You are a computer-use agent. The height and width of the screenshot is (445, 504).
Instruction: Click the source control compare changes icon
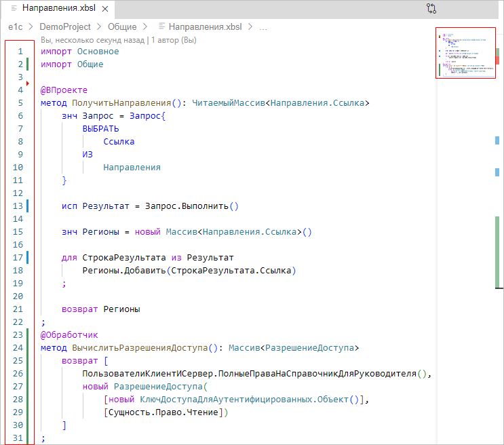click(431, 9)
